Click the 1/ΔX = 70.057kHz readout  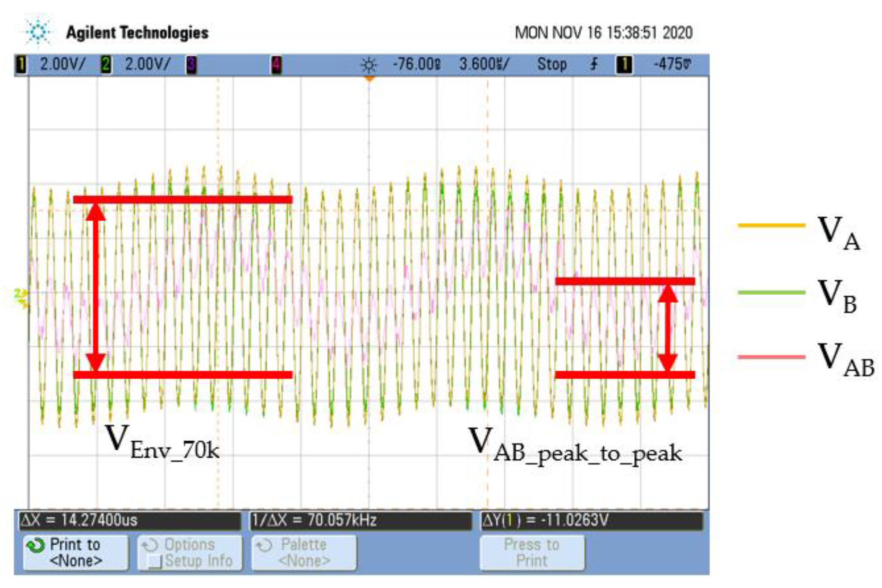click(361, 520)
